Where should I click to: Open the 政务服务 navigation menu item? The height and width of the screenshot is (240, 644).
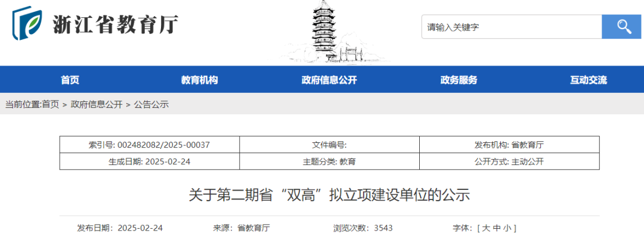click(x=459, y=80)
